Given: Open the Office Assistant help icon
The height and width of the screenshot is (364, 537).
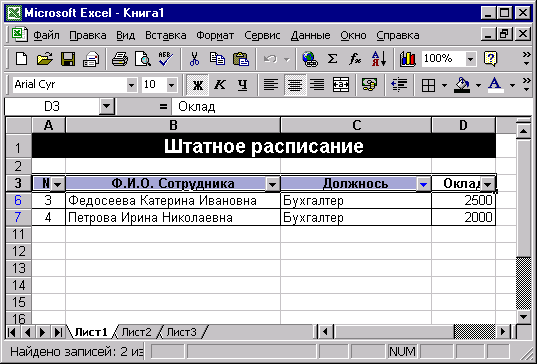Looking at the screenshot, I should [x=490, y=59].
